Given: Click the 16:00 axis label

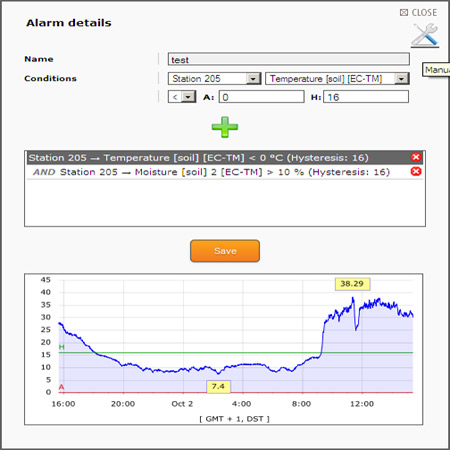Looking at the screenshot, I should coord(63,404).
